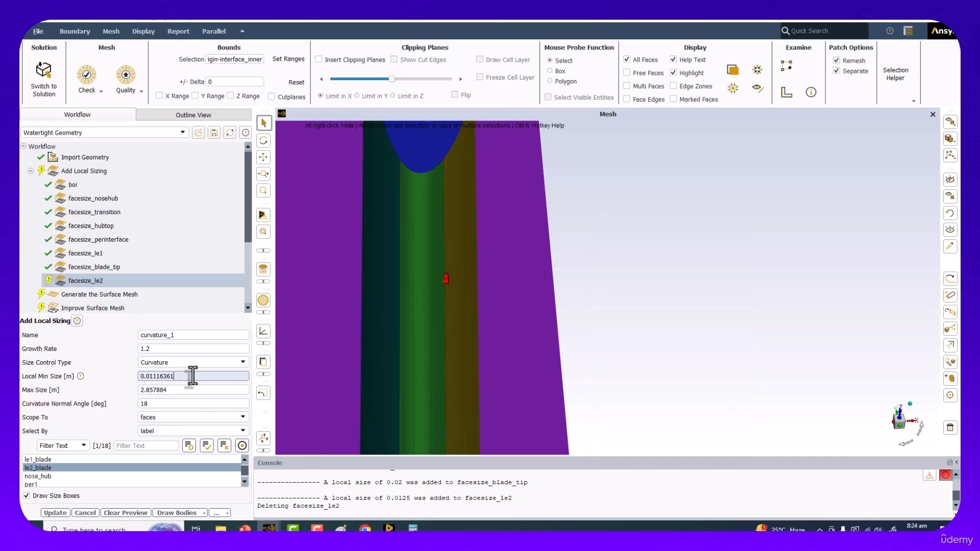This screenshot has height=551, width=980.
Task: Open Add Local Sizing help icon
Action: pyautogui.click(x=77, y=321)
